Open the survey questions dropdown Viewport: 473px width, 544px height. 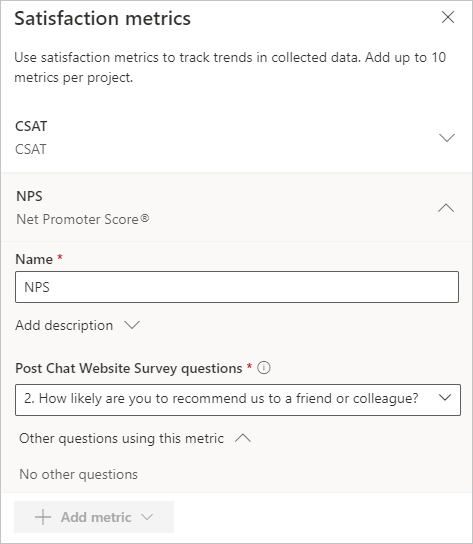pos(238,399)
